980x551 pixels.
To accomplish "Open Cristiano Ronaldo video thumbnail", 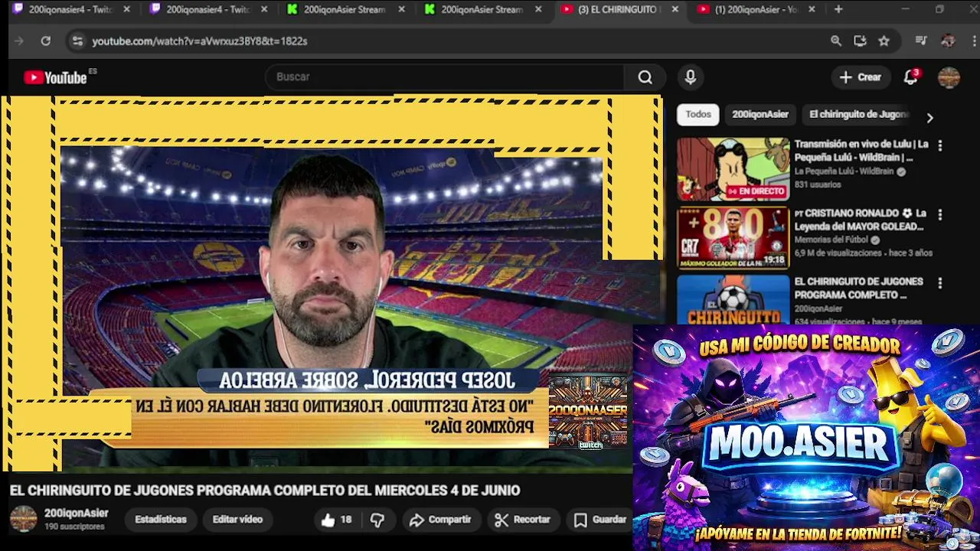I will pyautogui.click(x=733, y=238).
